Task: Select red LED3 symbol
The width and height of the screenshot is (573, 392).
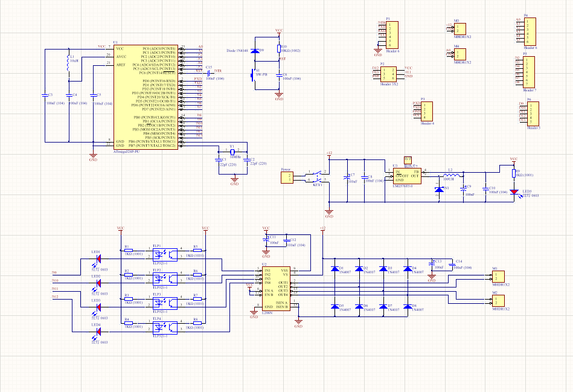Action: click(98, 307)
